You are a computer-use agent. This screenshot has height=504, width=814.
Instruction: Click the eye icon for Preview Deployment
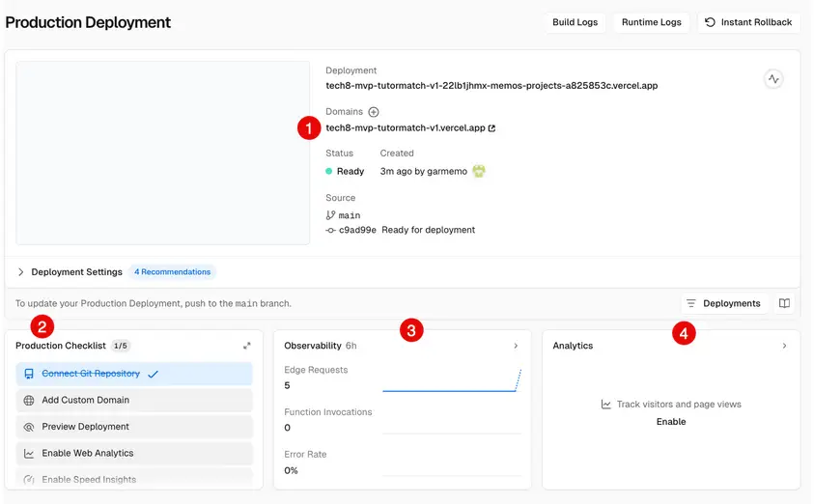pyautogui.click(x=29, y=427)
